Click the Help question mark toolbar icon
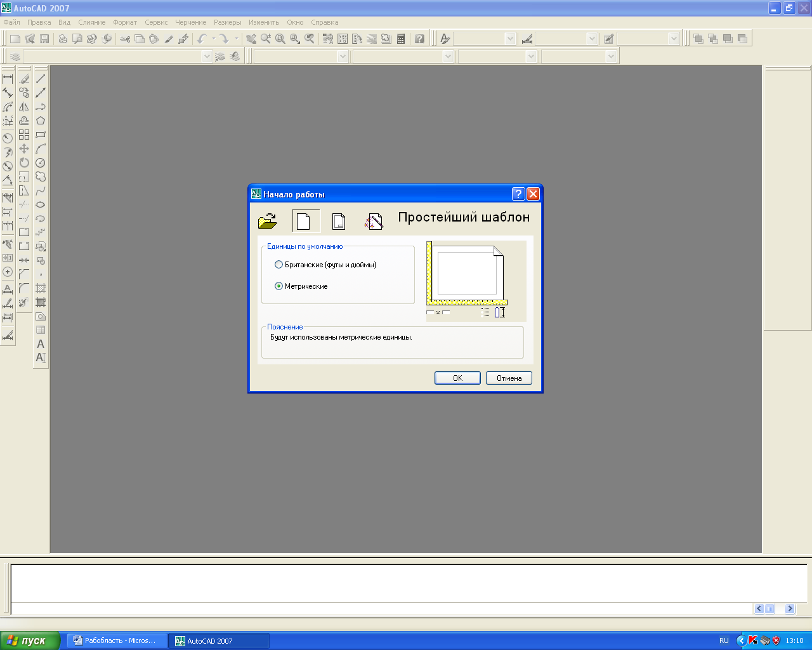The width and height of the screenshot is (812, 650). point(419,39)
